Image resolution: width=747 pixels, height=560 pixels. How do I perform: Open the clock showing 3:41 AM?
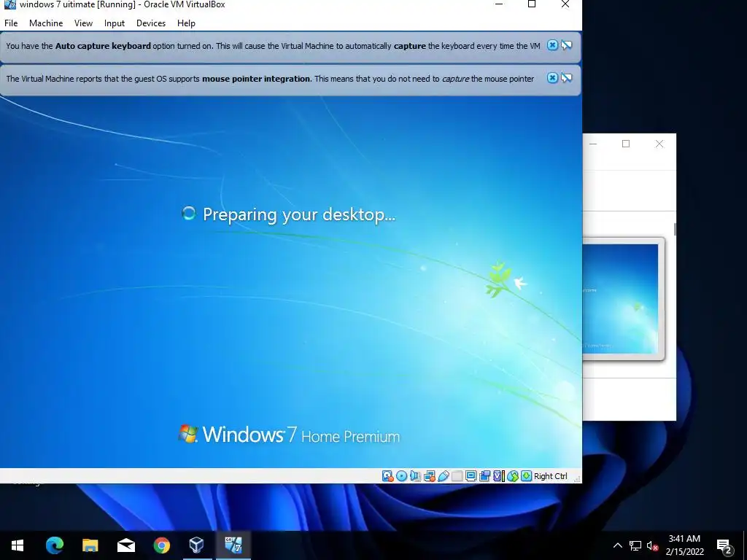point(684,545)
